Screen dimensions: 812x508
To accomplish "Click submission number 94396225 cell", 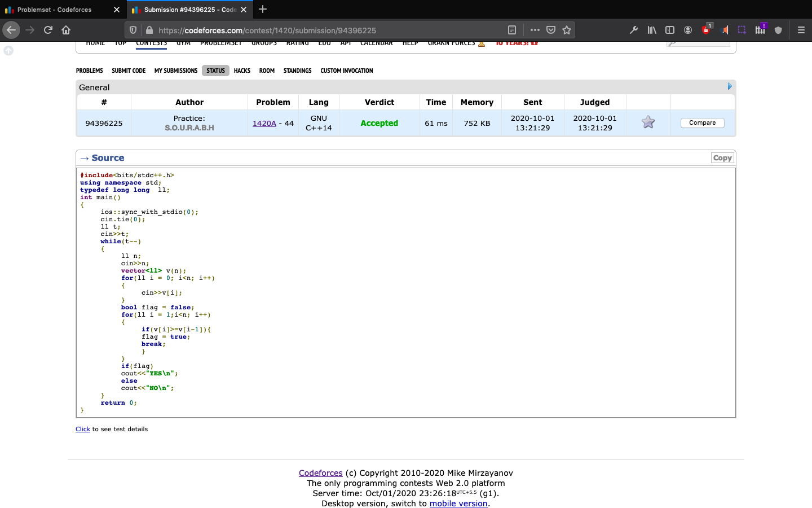I will [x=104, y=123].
